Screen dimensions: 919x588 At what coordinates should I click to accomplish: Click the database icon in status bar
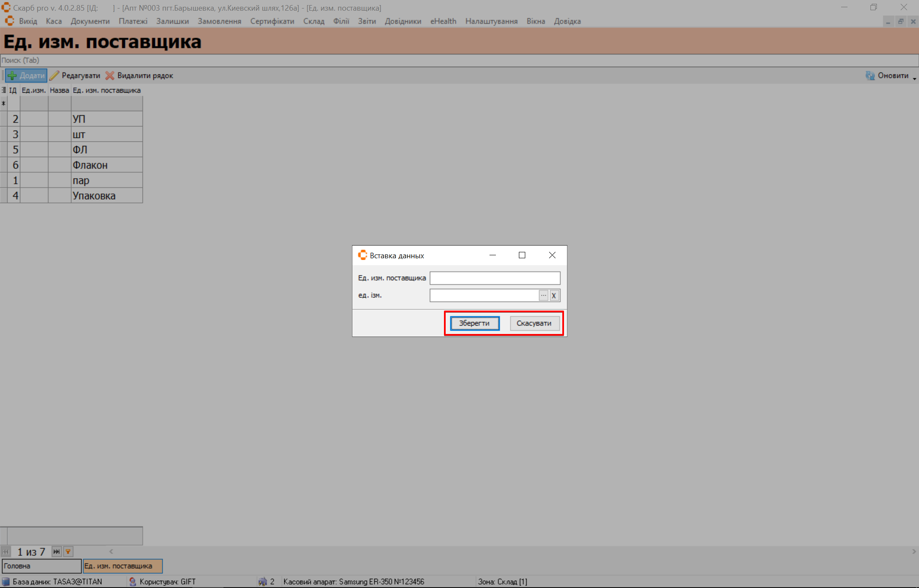[6, 582]
